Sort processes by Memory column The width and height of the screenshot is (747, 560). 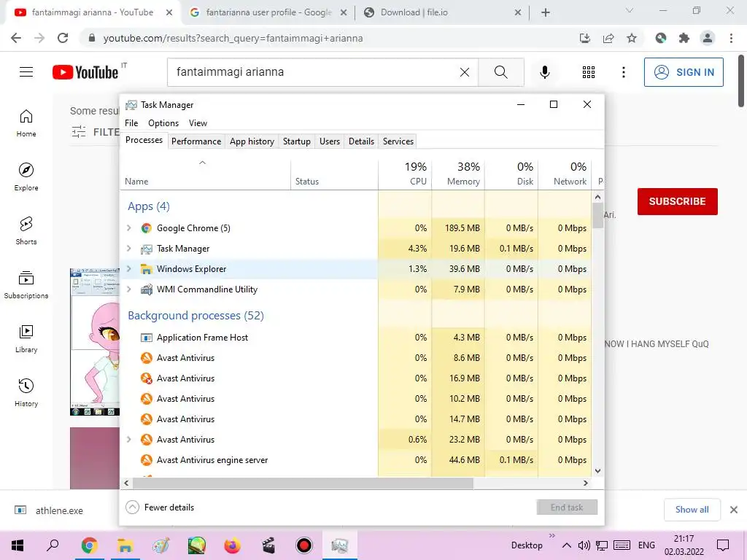458,174
